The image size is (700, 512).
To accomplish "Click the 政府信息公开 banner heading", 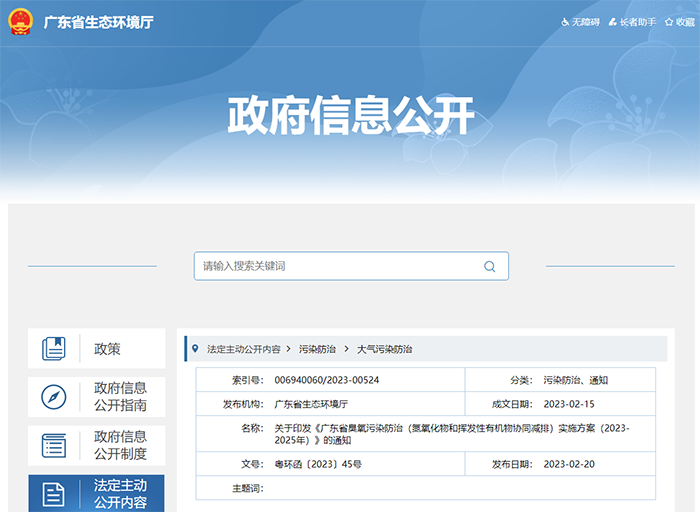I will [350, 115].
